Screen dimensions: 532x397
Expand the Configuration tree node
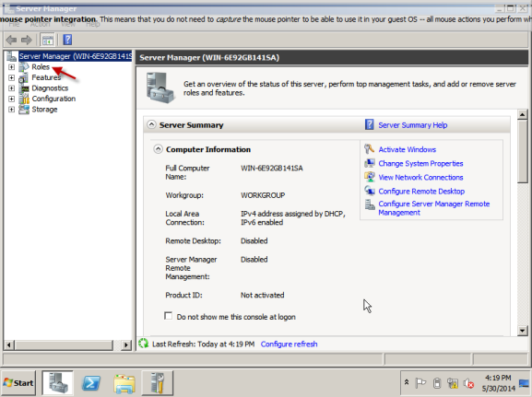click(x=11, y=99)
